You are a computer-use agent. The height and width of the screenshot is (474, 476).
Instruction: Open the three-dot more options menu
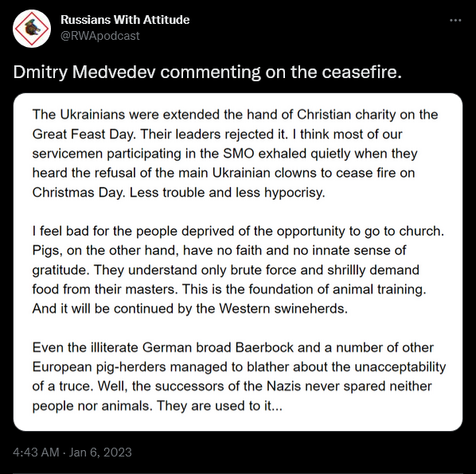tap(455, 21)
